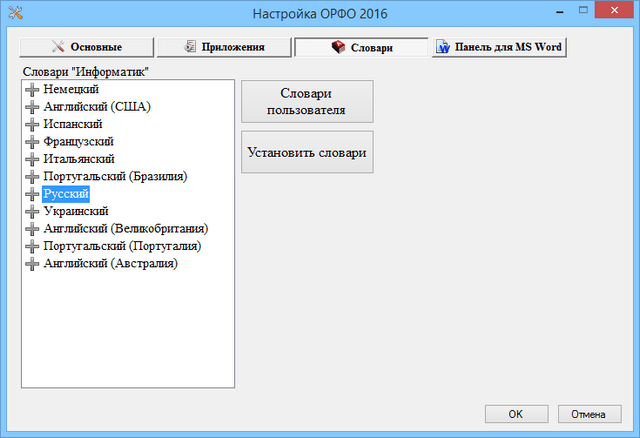The width and height of the screenshot is (640, 438).
Task: Click the wrench icon in the title bar
Action: click(x=13, y=13)
